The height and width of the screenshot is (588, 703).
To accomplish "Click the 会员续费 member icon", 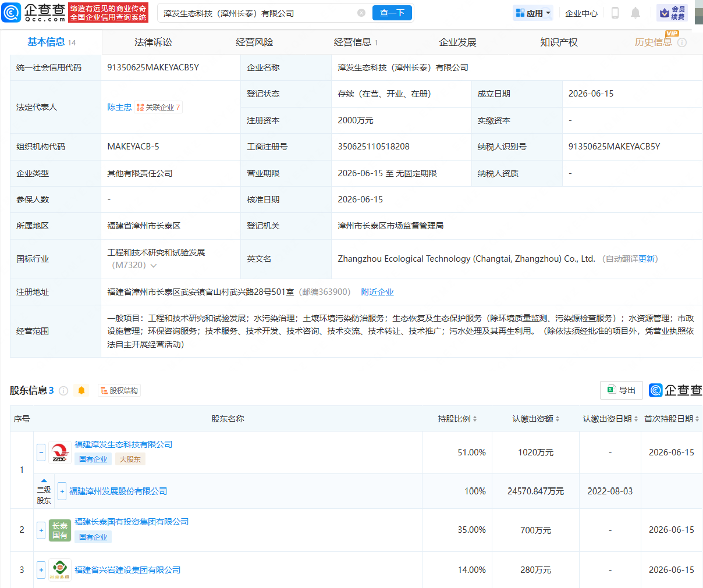I will coord(672,13).
